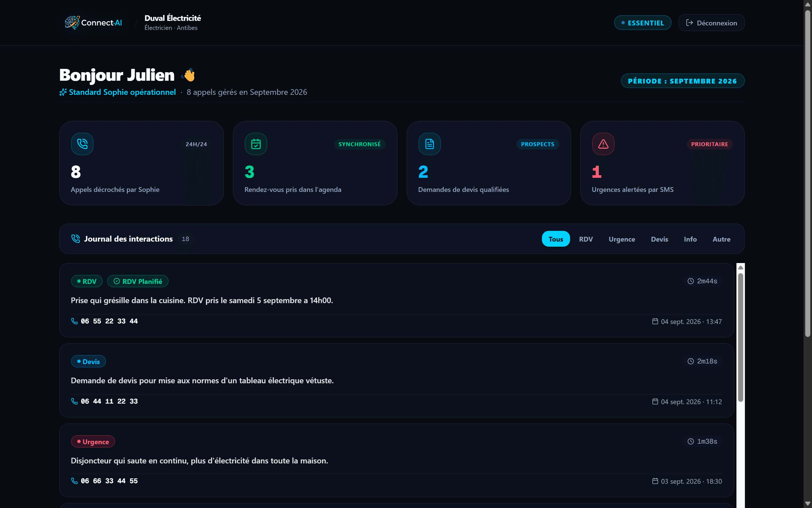This screenshot has width=812, height=508.
Task: Click the sparkle icon before Standard Sophie opérationnel
Action: click(x=63, y=92)
